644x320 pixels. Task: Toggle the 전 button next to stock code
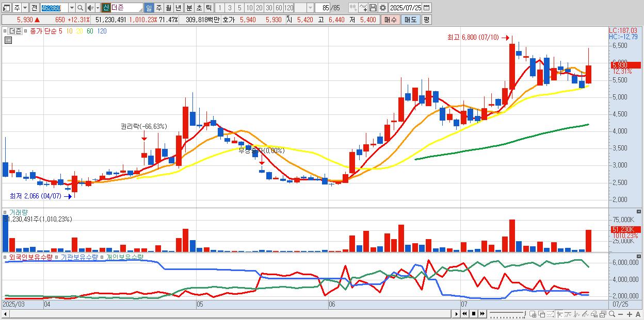pos(35,8)
